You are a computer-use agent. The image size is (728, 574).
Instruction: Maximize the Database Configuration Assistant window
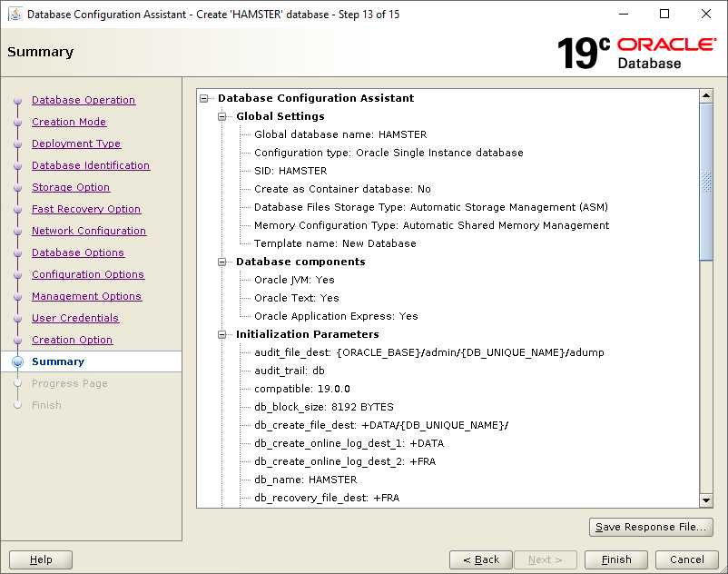pos(664,14)
